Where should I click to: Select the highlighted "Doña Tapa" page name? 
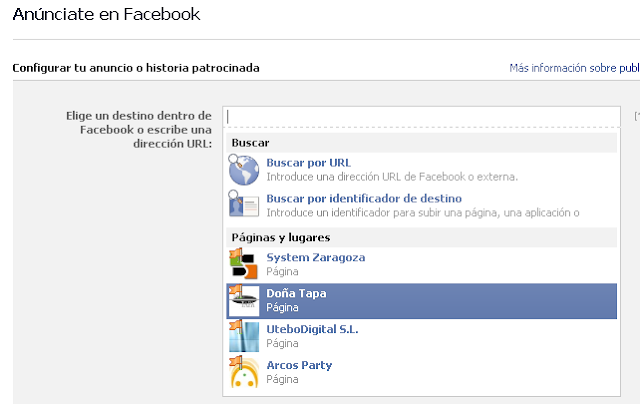(296, 293)
